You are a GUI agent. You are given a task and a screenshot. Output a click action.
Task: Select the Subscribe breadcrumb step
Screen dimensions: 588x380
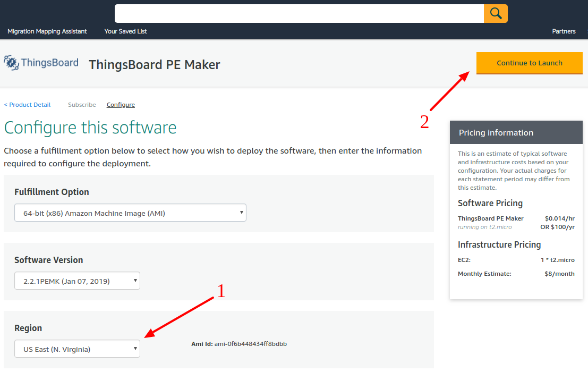[82, 105]
